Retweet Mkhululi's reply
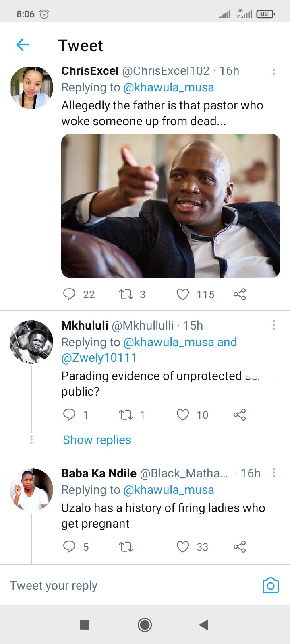The width and height of the screenshot is (290, 644). pyautogui.click(x=126, y=415)
